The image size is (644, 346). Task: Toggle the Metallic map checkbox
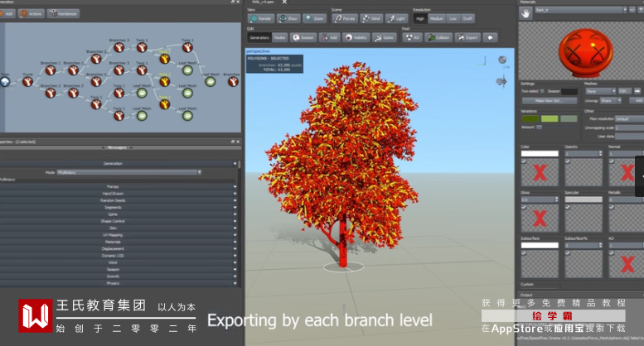point(612,207)
